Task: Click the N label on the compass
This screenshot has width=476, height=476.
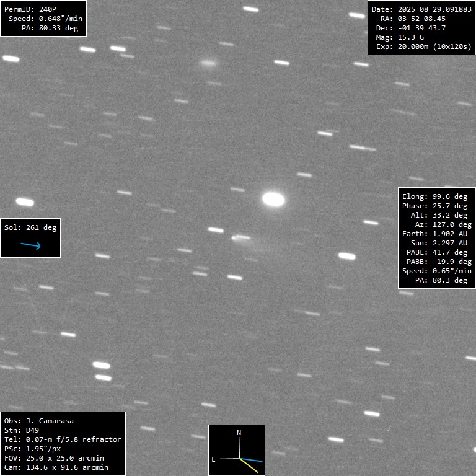Action: (x=239, y=432)
